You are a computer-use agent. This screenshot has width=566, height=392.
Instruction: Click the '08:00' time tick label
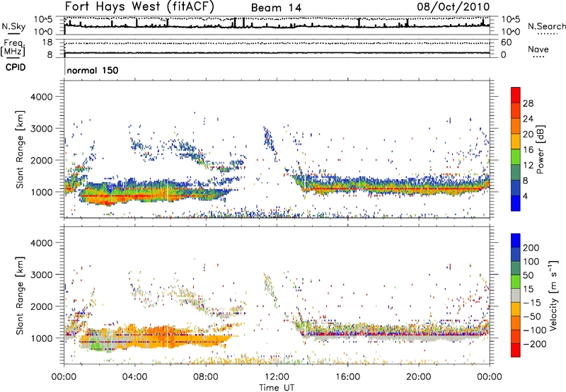(x=206, y=377)
